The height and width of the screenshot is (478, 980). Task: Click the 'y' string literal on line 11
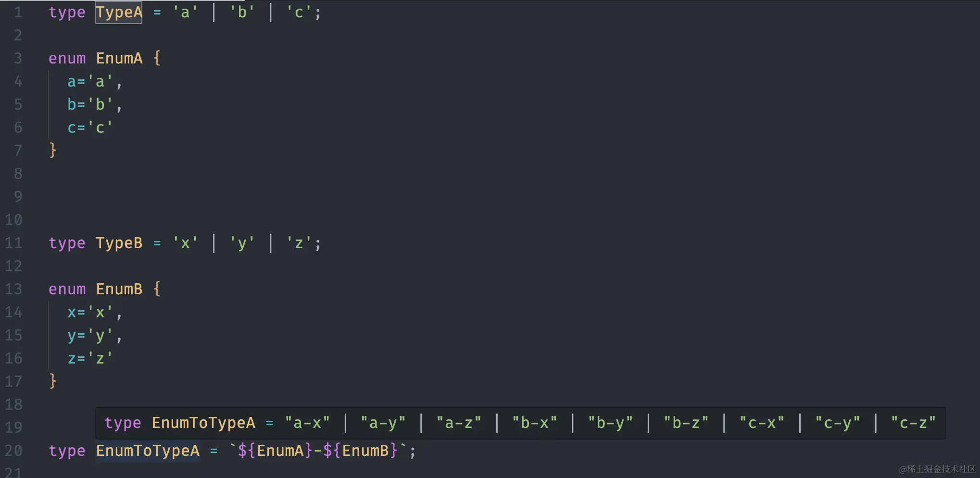tap(242, 243)
